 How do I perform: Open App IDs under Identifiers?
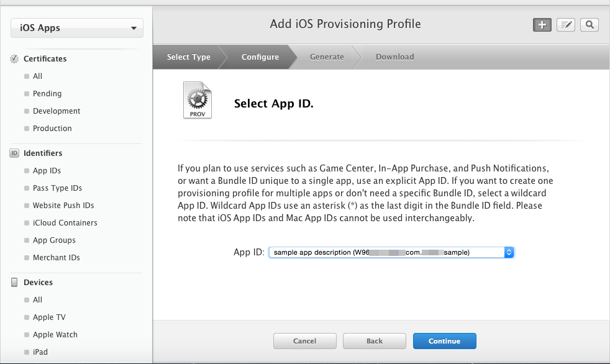point(47,171)
